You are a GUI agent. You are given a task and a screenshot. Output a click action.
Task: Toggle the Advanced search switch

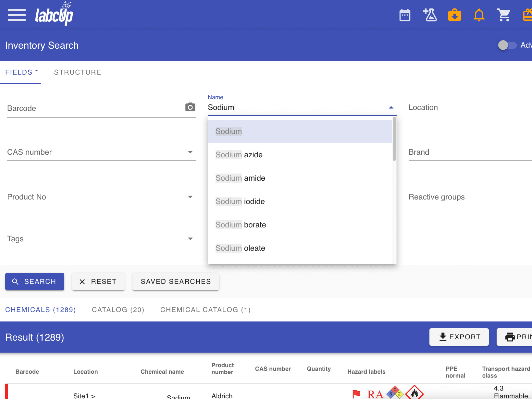tap(507, 45)
